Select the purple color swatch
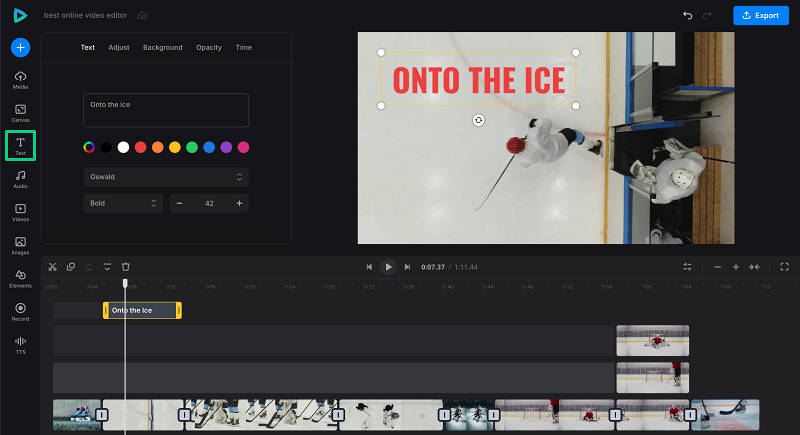The width and height of the screenshot is (800, 435). click(226, 147)
